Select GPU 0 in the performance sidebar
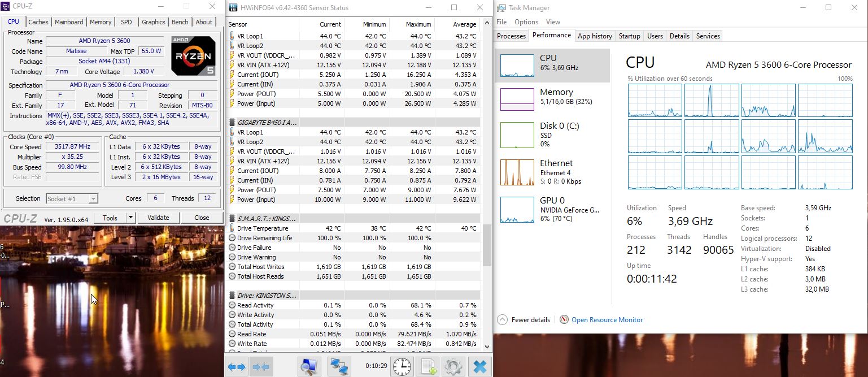Viewport: 868px width, 377px height. click(517, 210)
